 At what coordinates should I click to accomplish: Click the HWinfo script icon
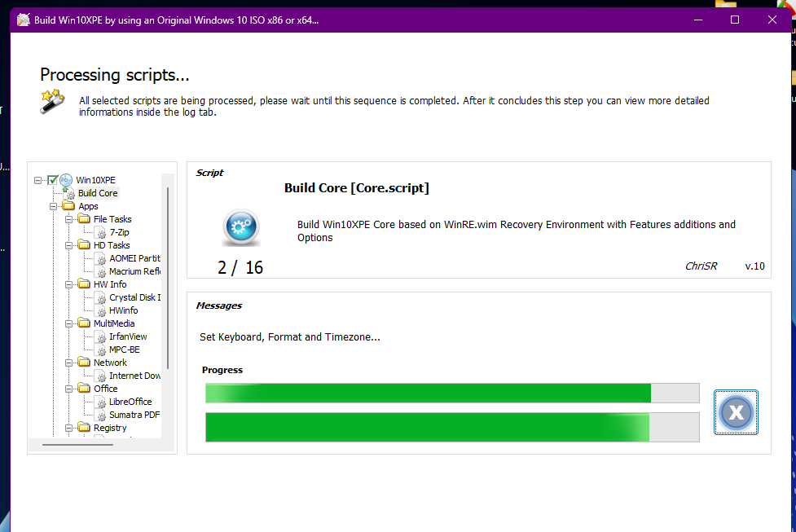[x=100, y=310]
